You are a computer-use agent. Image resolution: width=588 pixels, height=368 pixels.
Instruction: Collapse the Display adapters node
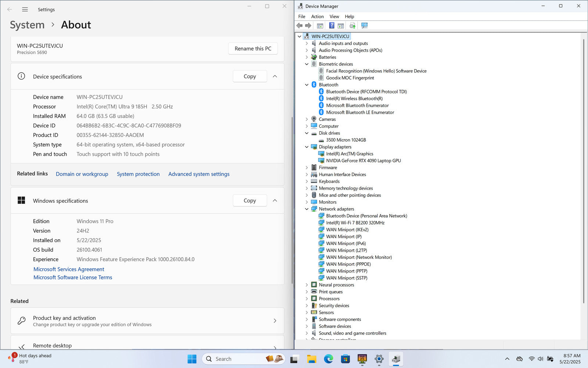[x=307, y=147]
